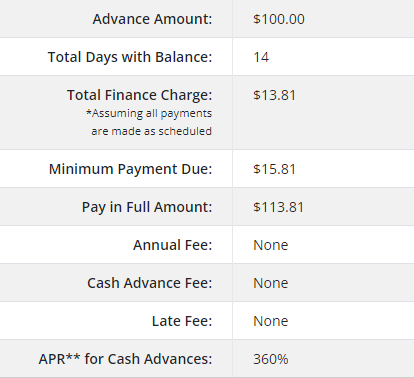Select the $100.00 advance amount value

point(279,19)
